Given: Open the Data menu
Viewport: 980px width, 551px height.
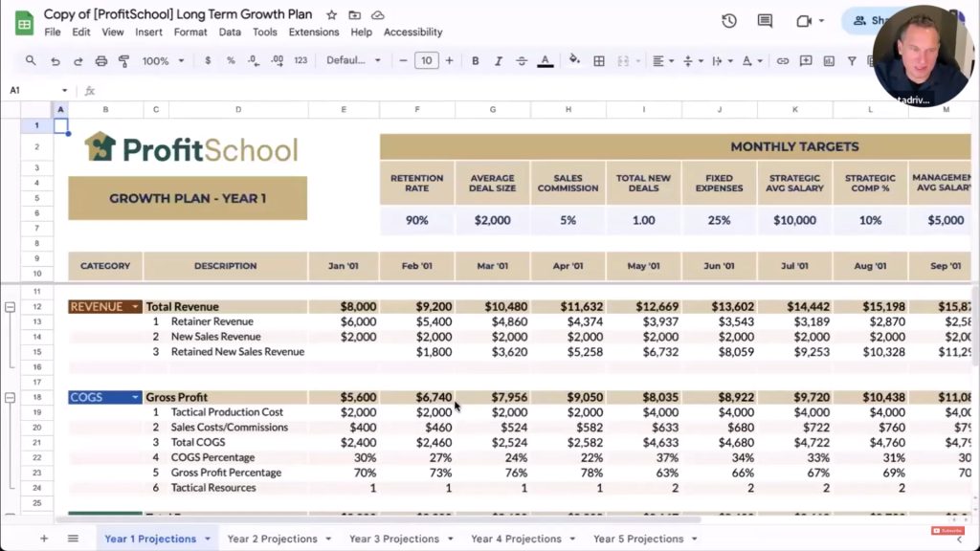Looking at the screenshot, I should (x=230, y=32).
